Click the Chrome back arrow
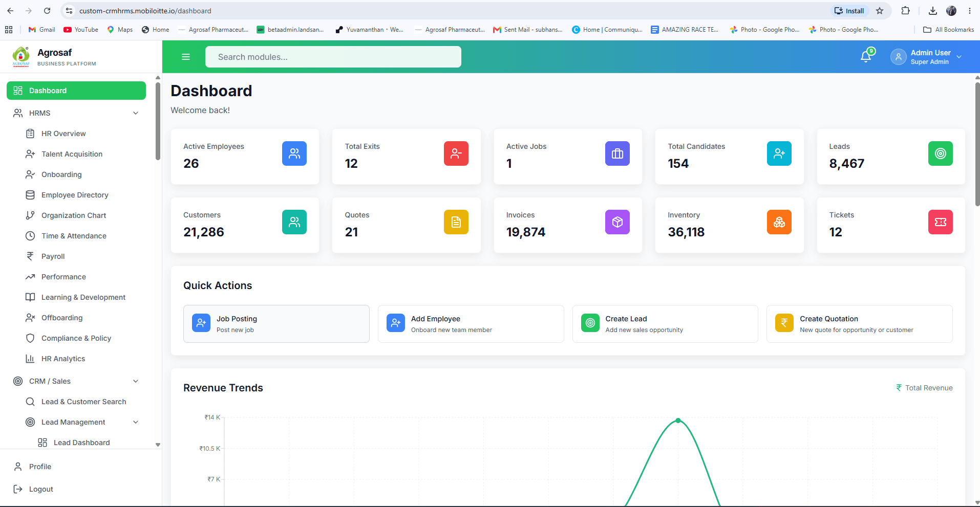980x507 pixels. 10,11
